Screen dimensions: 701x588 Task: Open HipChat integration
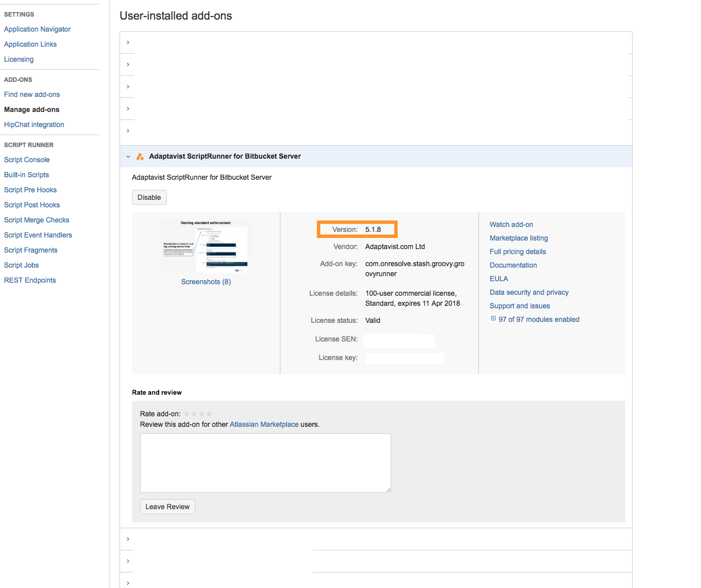34,124
